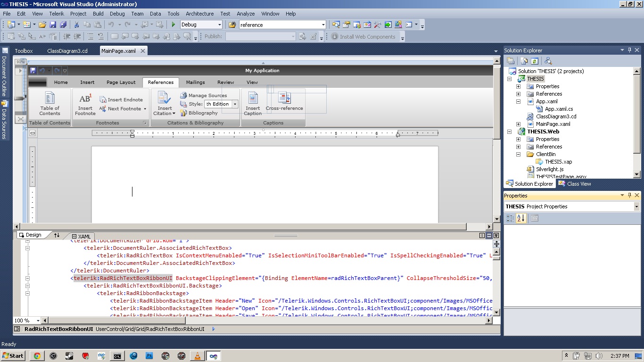The width and height of the screenshot is (644, 362).
Task: Click the Save All toolbar icon
Action: (63, 25)
